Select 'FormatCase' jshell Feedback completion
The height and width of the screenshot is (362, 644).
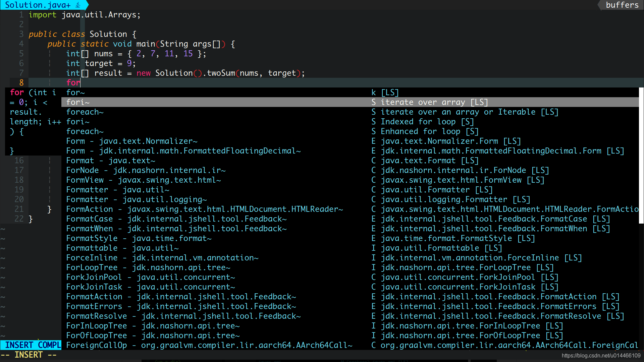point(350,219)
